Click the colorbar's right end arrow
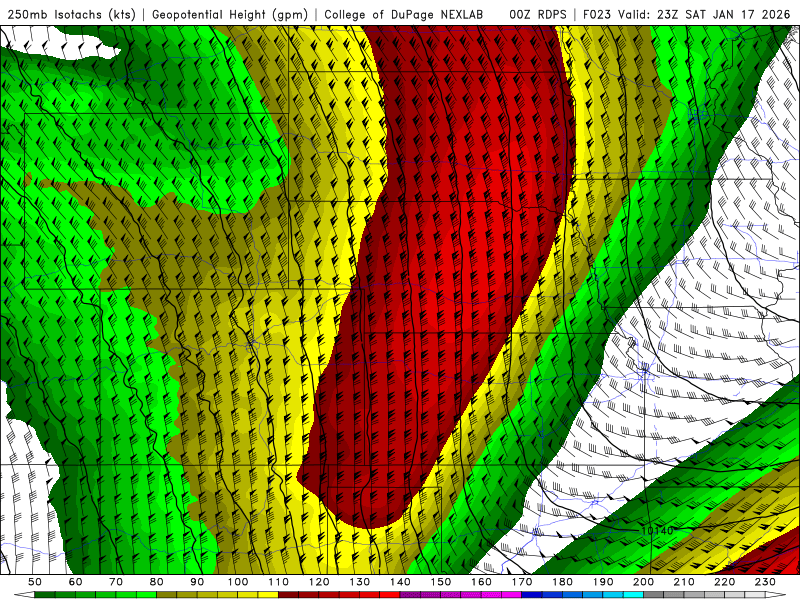The width and height of the screenshot is (800, 600). coord(776,595)
